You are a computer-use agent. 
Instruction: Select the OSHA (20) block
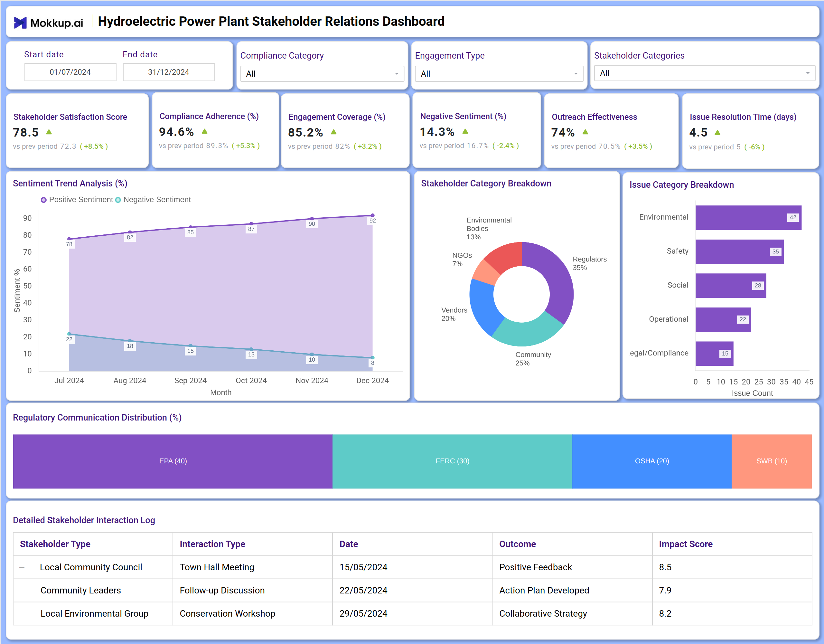point(651,461)
